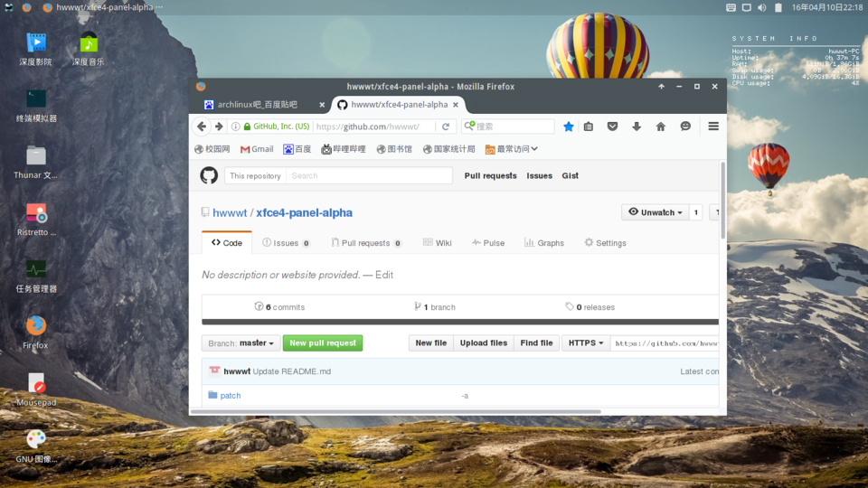Click the GitHub octocat logo
The image size is (868, 488).
209,175
